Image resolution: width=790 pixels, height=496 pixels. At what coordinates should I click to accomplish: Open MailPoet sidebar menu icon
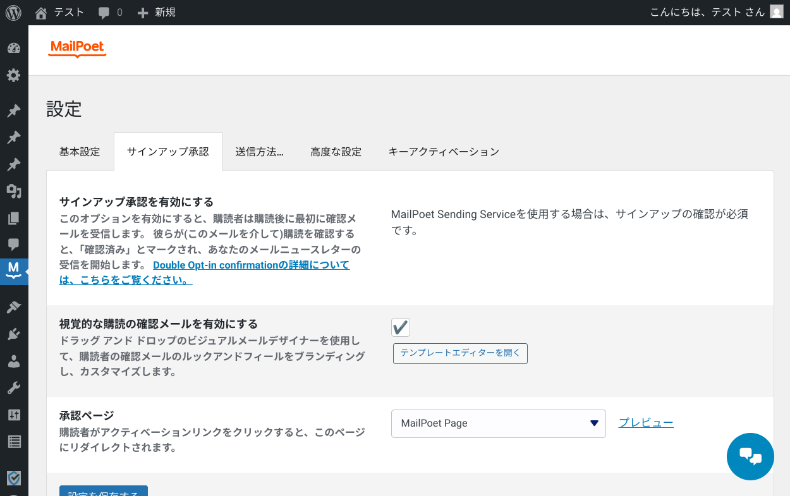(x=14, y=271)
